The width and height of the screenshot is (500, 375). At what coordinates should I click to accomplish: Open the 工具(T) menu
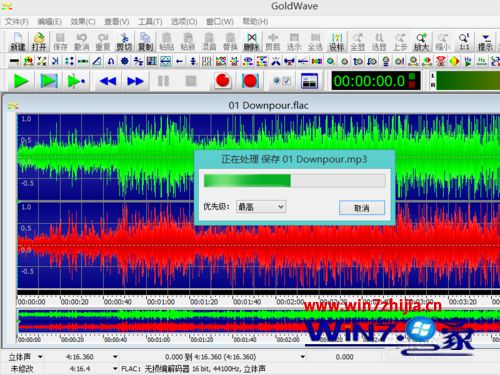150,22
